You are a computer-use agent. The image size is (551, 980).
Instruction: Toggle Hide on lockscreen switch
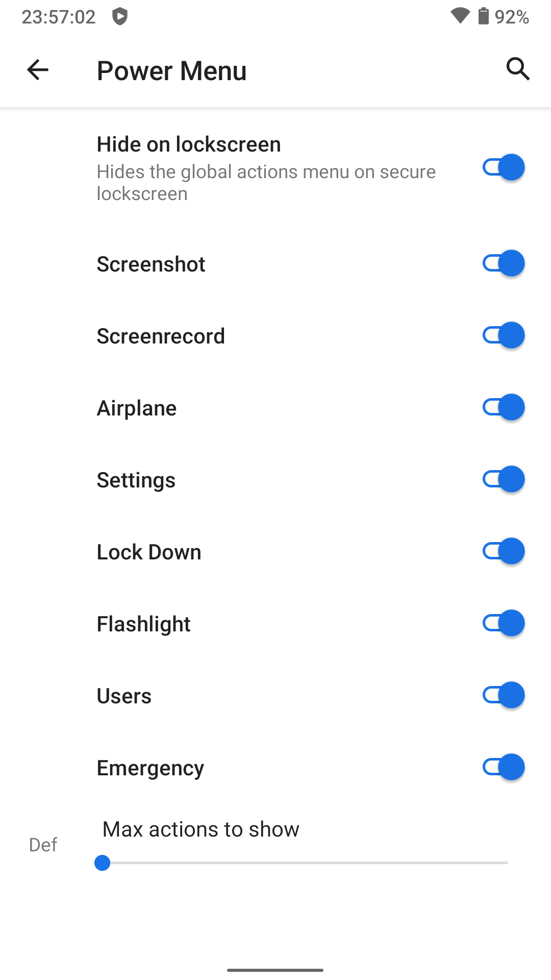(504, 167)
